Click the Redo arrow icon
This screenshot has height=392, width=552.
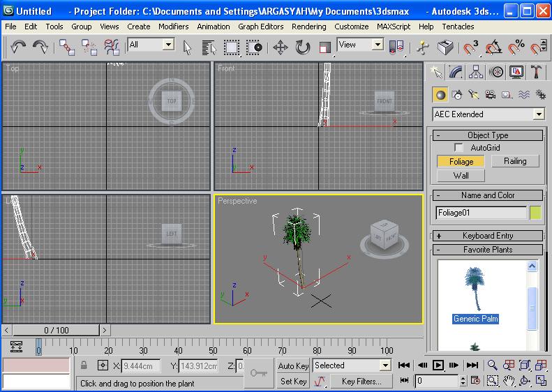coord(40,47)
